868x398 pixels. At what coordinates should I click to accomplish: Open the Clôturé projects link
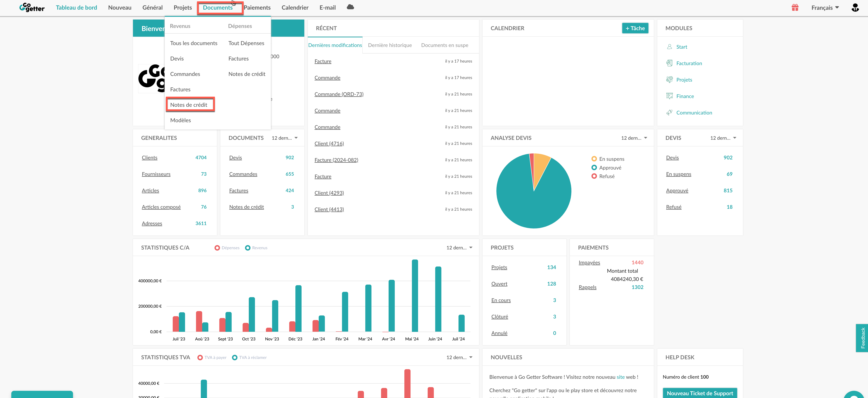coord(499,317)
